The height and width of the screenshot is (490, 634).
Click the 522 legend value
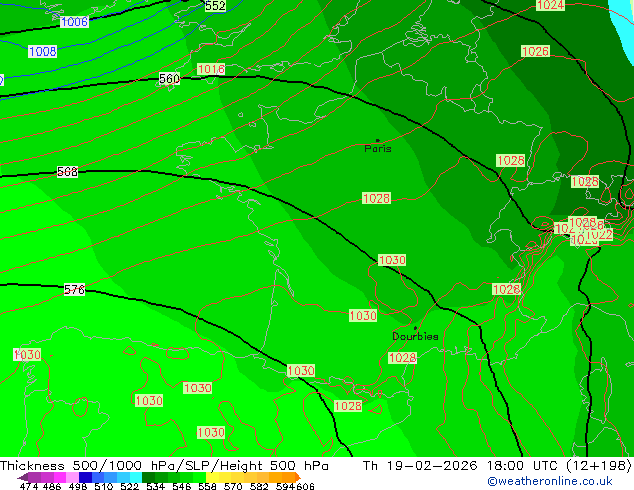tap(129, 486)
